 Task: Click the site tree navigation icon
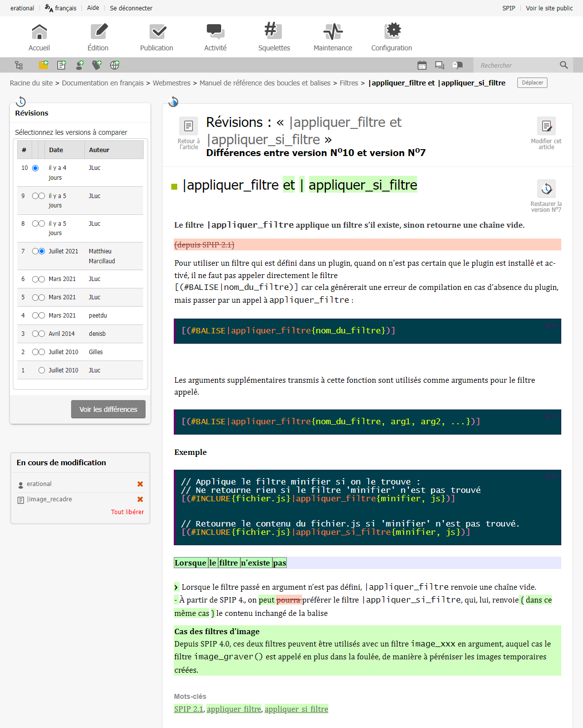point(19,65)
